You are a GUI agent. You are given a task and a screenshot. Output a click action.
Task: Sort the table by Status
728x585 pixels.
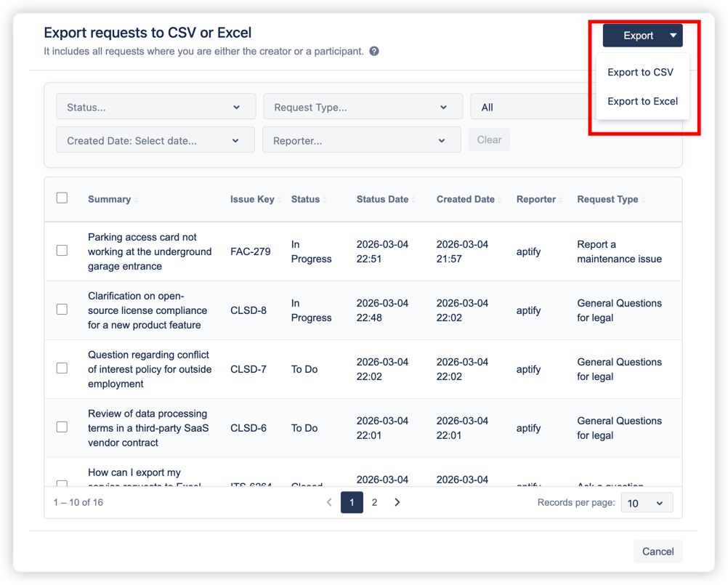325,199
